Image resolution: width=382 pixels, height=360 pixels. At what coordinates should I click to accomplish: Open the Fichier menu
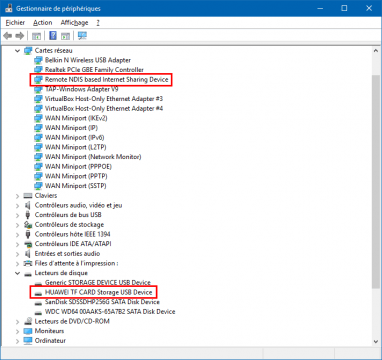coord(15,23)
